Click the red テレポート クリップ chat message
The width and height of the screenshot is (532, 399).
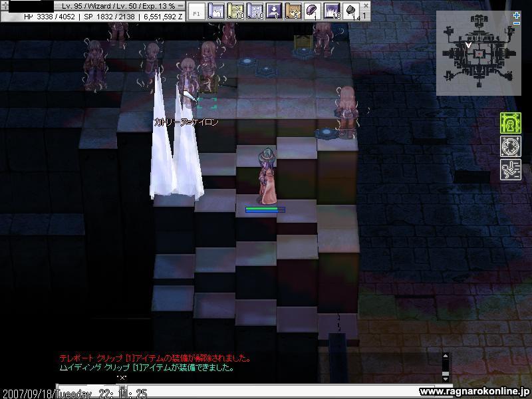tap(155, 358)
